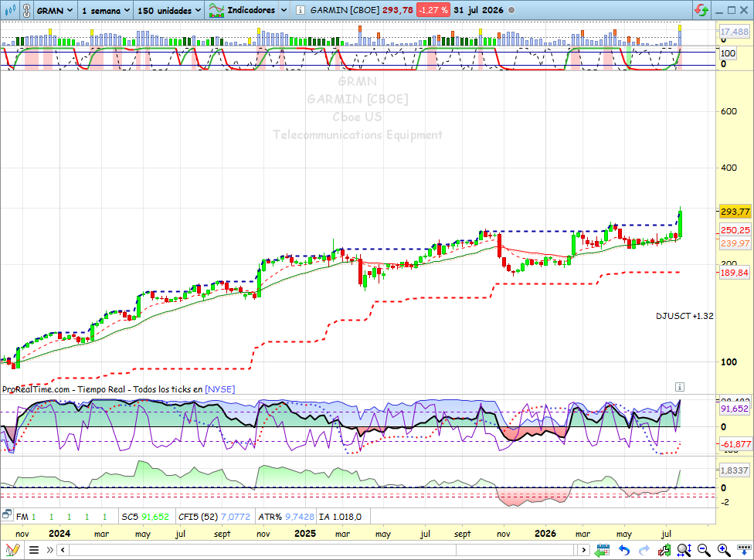This screenshot has height=560, width=754.
Task: Click the download arrow icon at bottom right
Action: pos(743,549)
